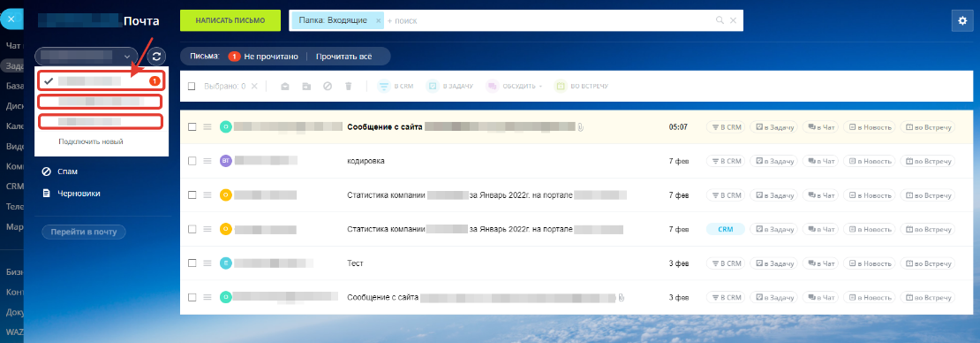Screen dimensions: 980x343
Task: Clear the search field with X
Action: click(733, 20)
